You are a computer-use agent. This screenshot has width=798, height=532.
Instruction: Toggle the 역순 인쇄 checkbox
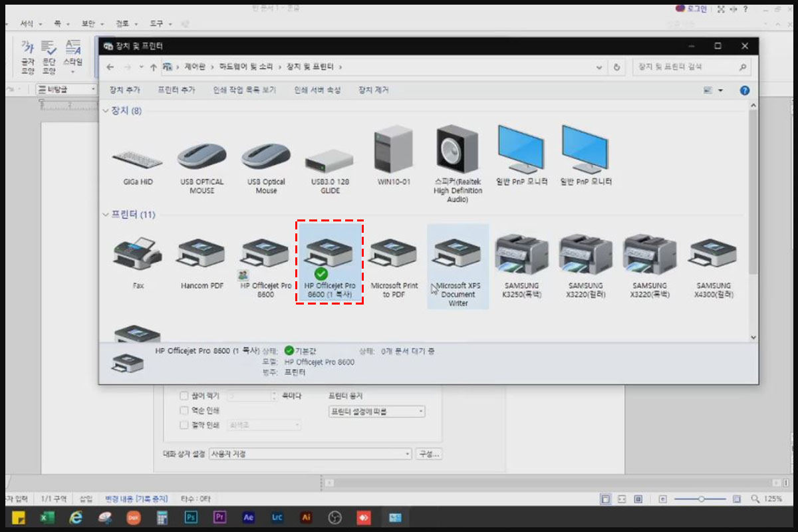pos(184,411)
